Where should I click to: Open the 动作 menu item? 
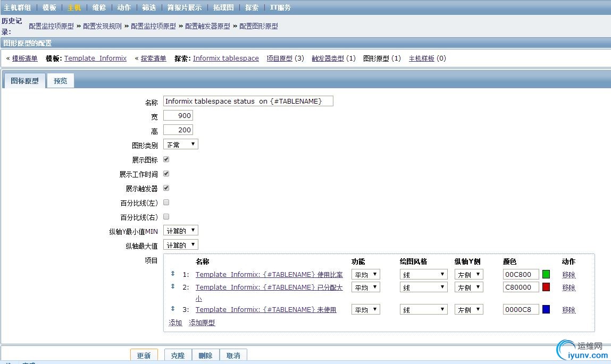coord(124,7)
